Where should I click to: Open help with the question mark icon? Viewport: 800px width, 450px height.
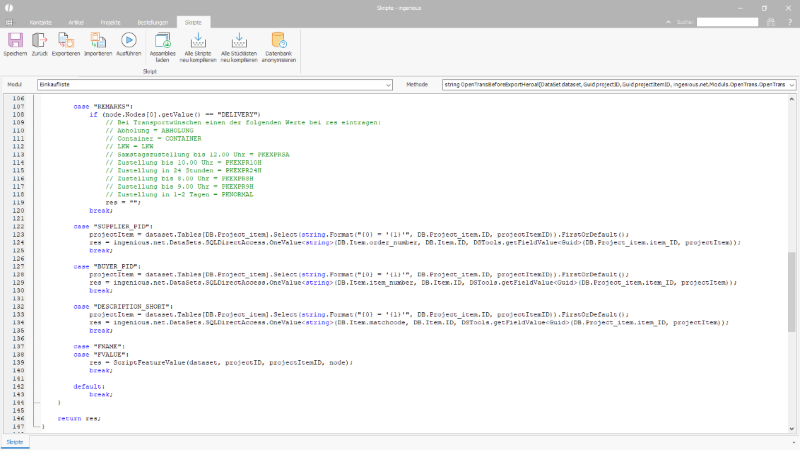790,22
